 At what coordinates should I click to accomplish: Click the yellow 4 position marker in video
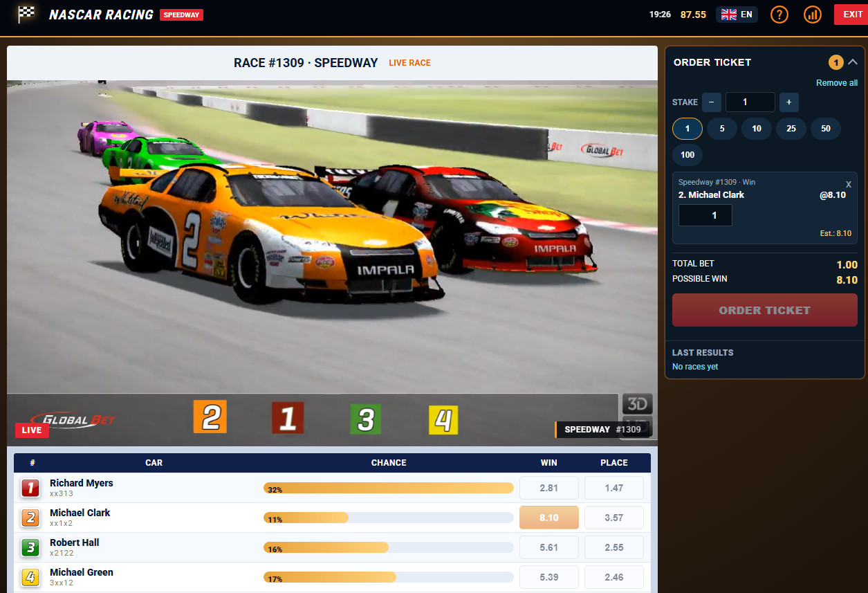(x=444, y=420)
